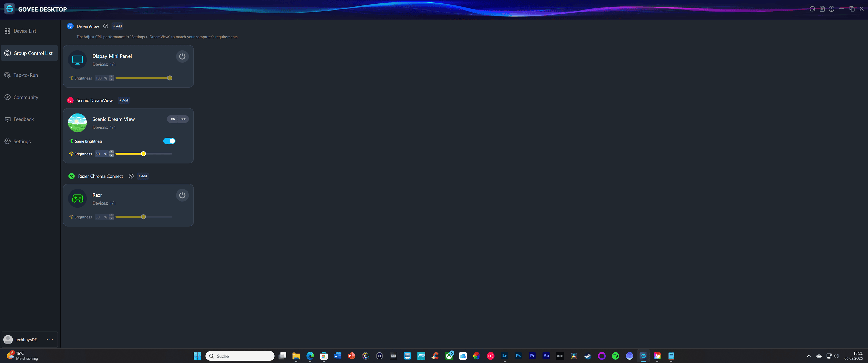Open the log document icon in the title bar

(822, 9)
